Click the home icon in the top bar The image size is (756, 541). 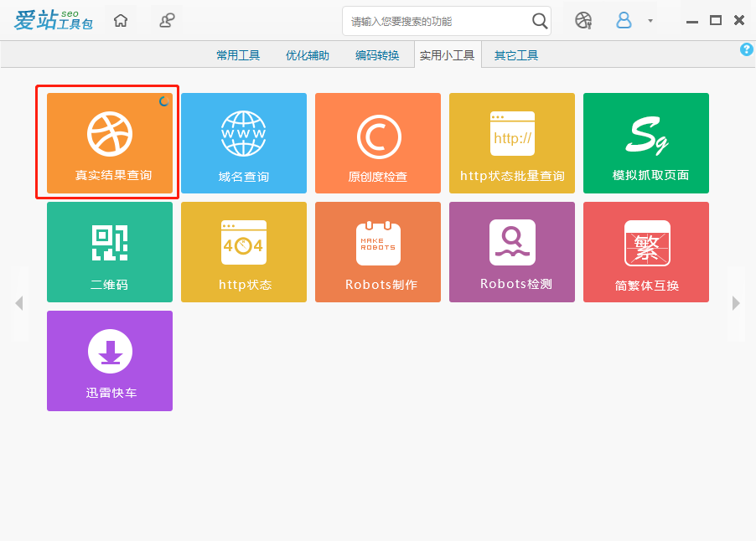click(120, 20)
